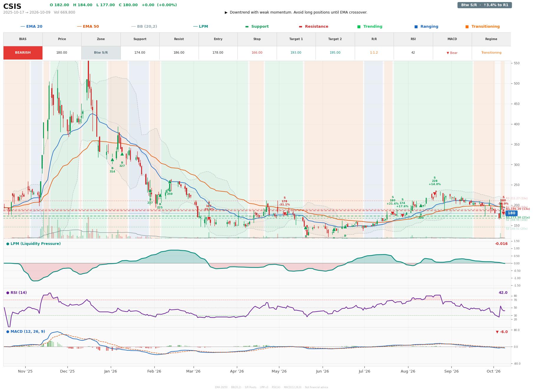The image size is (533, 392).
Task: Select the Target 1 column header
Action: 296,39
